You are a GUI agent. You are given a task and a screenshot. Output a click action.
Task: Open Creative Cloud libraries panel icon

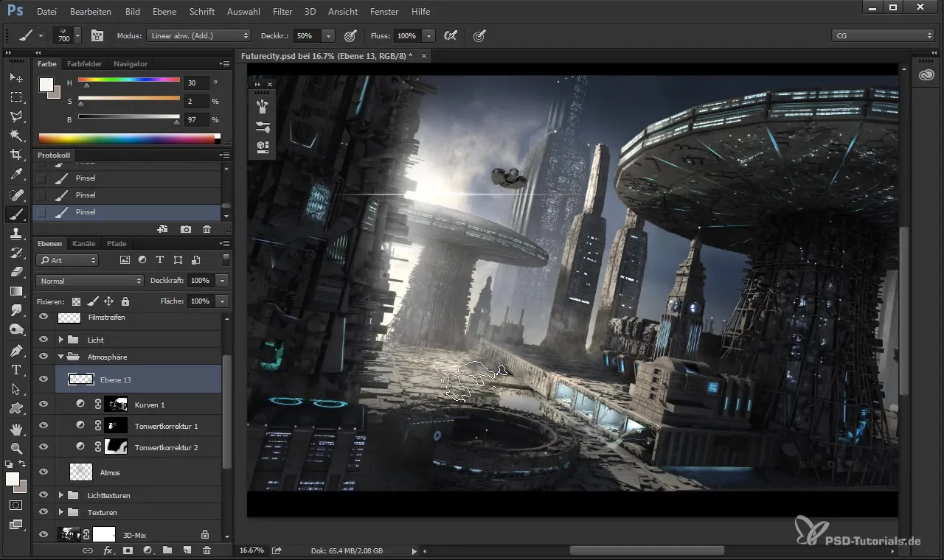tap(927, 74)
